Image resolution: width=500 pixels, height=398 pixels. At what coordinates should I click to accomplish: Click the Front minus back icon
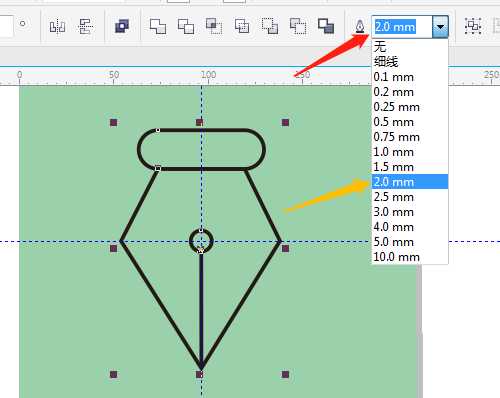[x=270, y=26]
